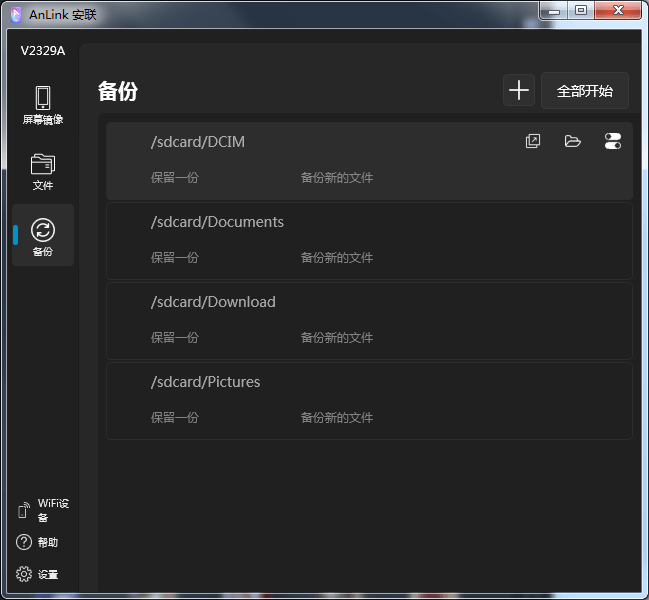The image size is (649, 600).
Task: Click the AnLink app logo in title bar
Action: tap(15, 14)
